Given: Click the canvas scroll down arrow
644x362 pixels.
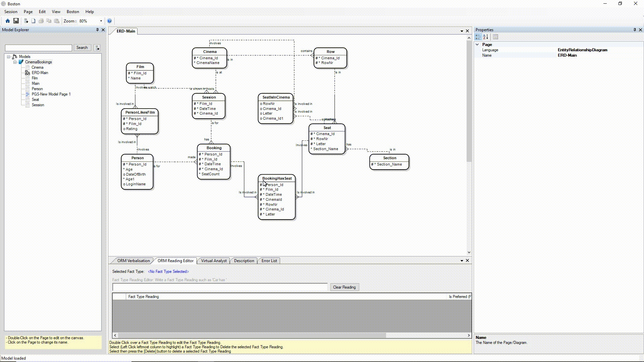Looking at the screenshot, I should coord(469,252).
